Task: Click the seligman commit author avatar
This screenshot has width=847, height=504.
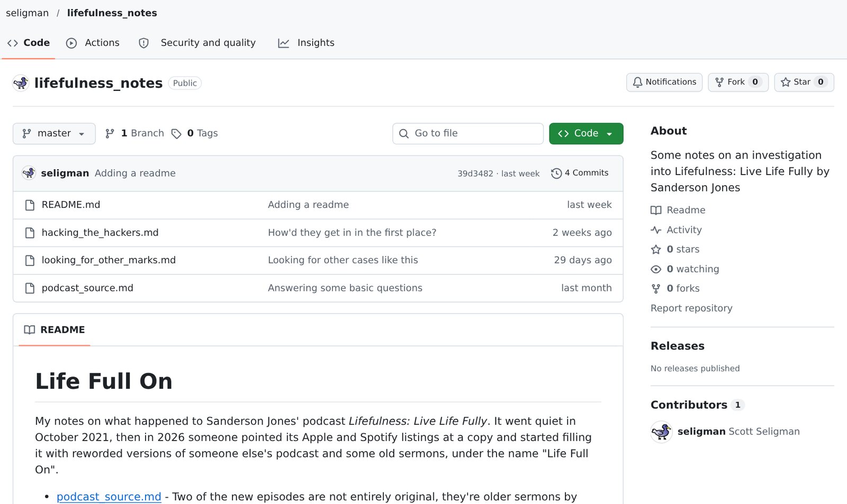Action: (29, 173)
